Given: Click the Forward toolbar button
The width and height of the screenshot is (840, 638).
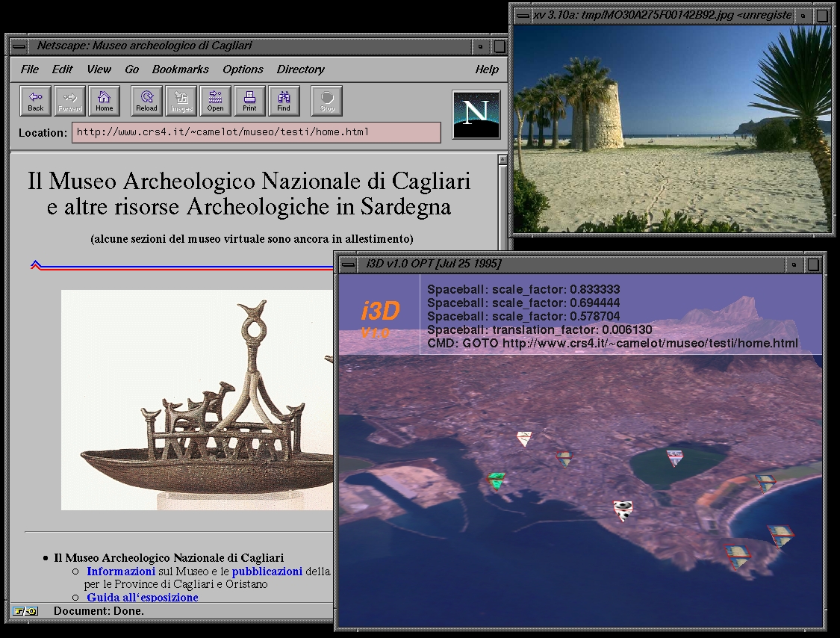Looking at the screenshot, I should (x=70, y=101).
